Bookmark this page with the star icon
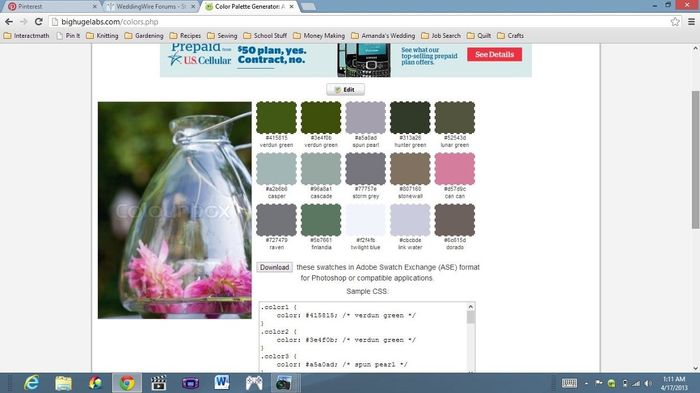Screen dimensions: 700x393 pos(675,21)
